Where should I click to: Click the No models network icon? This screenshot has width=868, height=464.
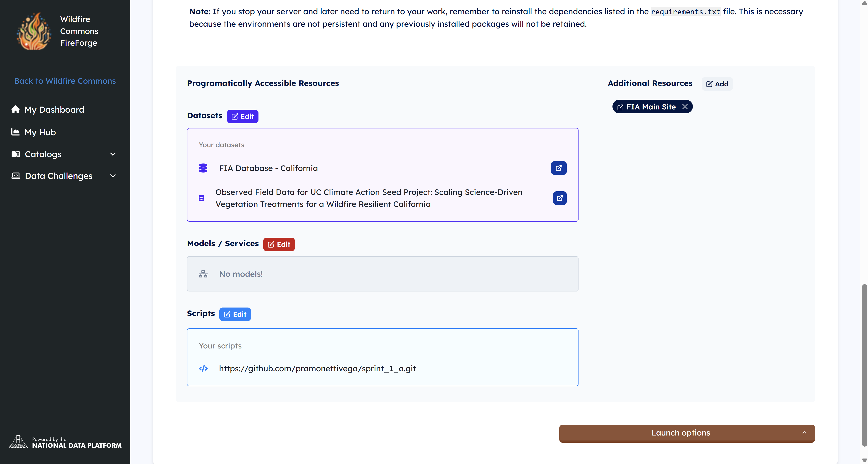[x=203, y=274]
